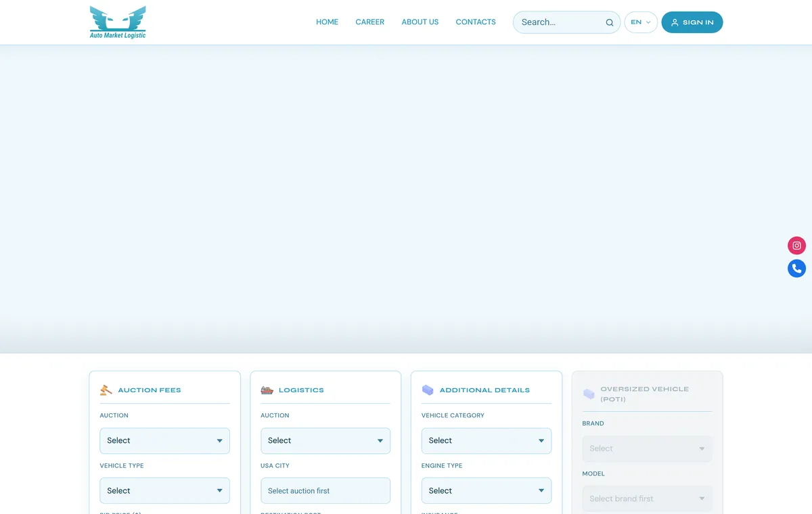Click the Additional Details heading
812x514 pixels.
[484, 390]
